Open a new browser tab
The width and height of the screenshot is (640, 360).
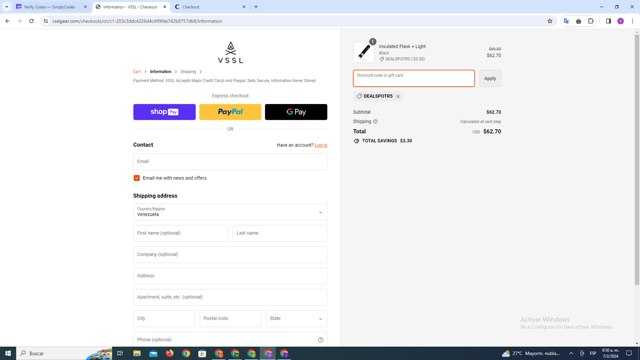pyautogui.click(x=256, y=7)
